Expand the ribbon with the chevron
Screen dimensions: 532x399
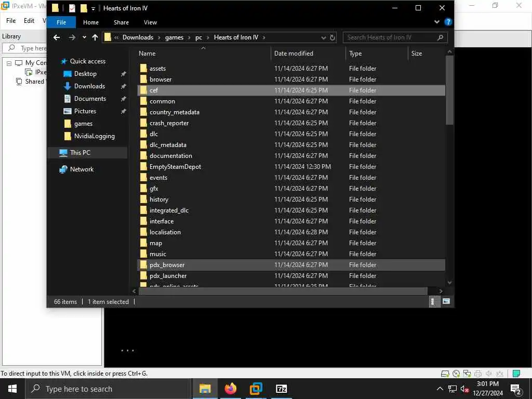pyautogui.click(x=436, y=22)
